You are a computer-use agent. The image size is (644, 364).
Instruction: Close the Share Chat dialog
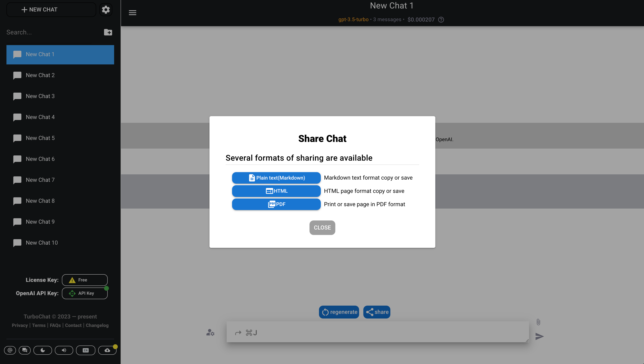click(x=322, y=227)
